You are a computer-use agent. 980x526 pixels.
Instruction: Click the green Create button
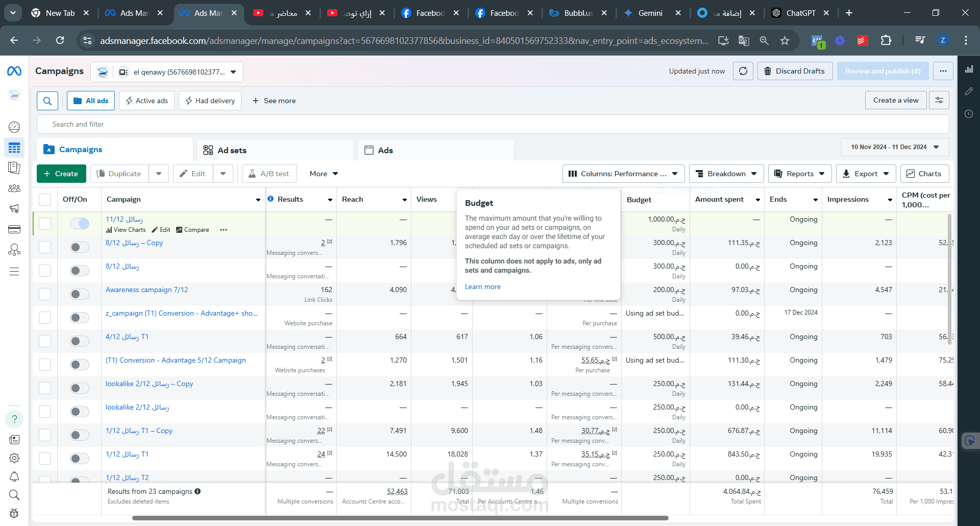(61, 174)
